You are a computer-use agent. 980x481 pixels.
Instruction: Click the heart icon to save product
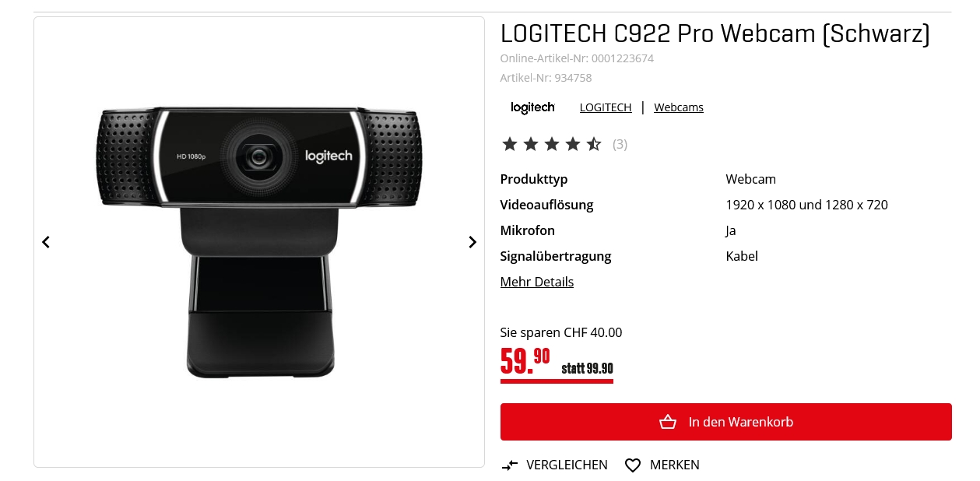click(633, 465)
